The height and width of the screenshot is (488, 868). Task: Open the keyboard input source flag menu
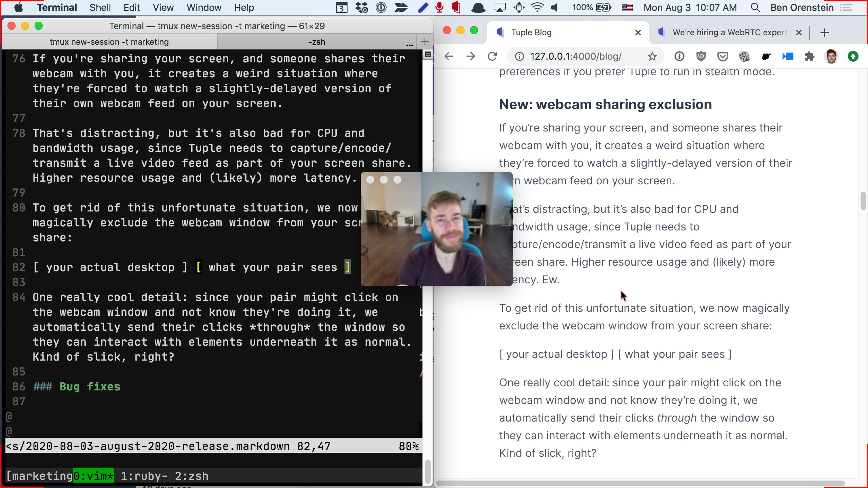click(627, 7)
